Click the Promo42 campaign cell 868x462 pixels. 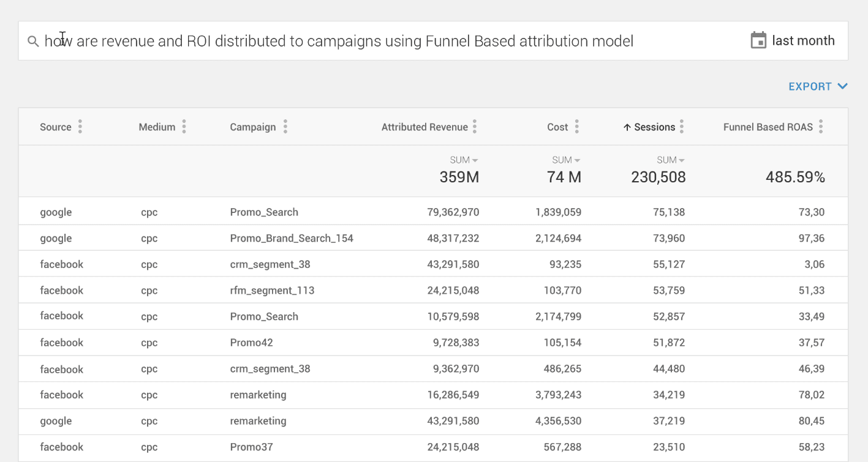click(x=251, y=343)
